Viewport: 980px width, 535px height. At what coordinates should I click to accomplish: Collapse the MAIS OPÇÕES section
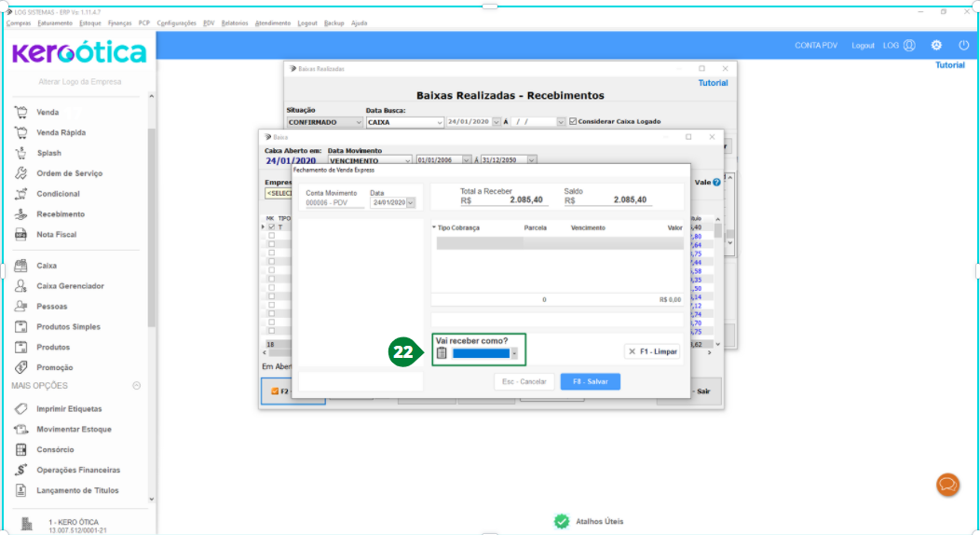point(136,386)
